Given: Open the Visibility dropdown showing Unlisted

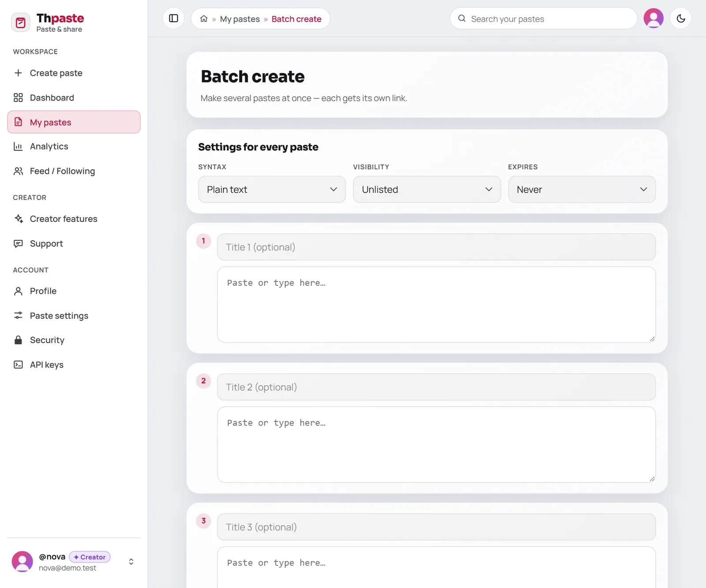Looking at the screenshot, I should pos(427,190).
